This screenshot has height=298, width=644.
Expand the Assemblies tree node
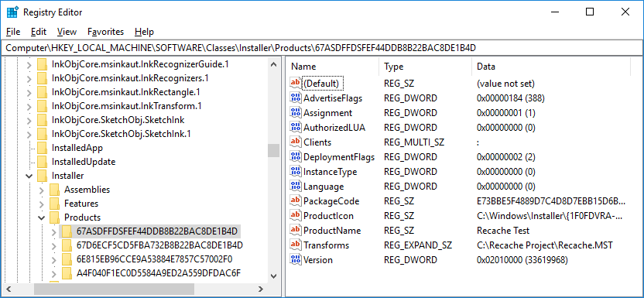click(42, 190)
